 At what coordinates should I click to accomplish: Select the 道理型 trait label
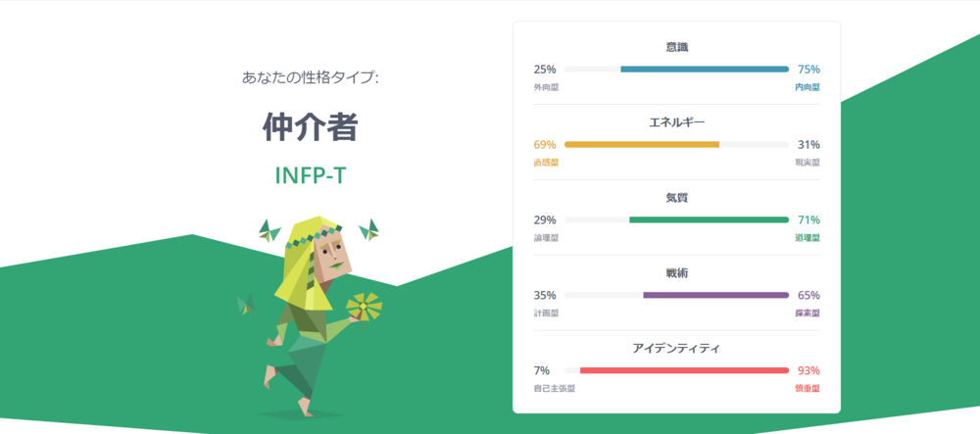[807, 238]
